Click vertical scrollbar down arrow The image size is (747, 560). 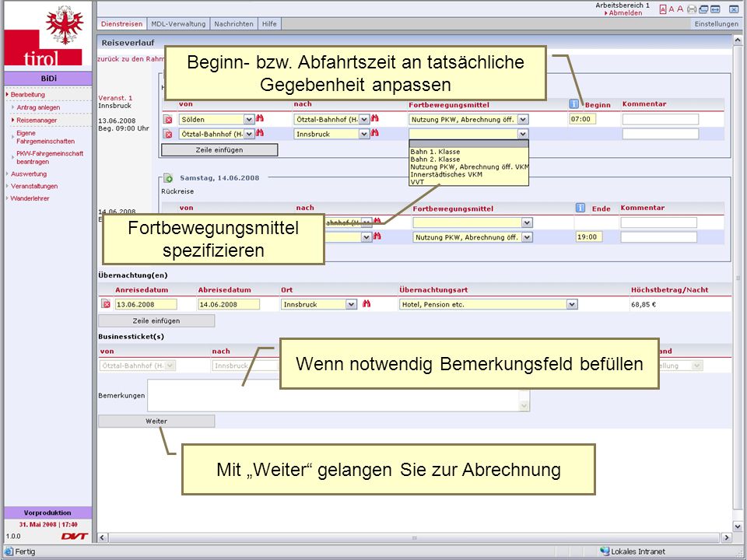point(738,527)
